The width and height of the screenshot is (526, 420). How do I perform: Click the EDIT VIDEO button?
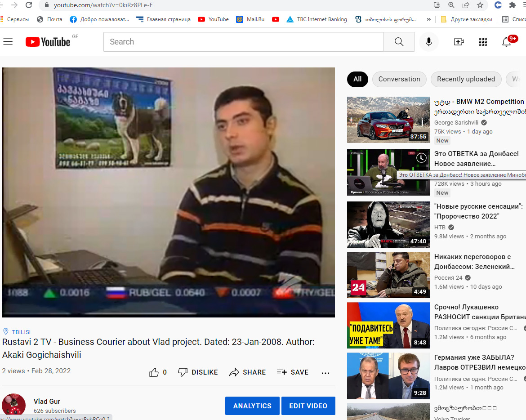tap(308, 406)
